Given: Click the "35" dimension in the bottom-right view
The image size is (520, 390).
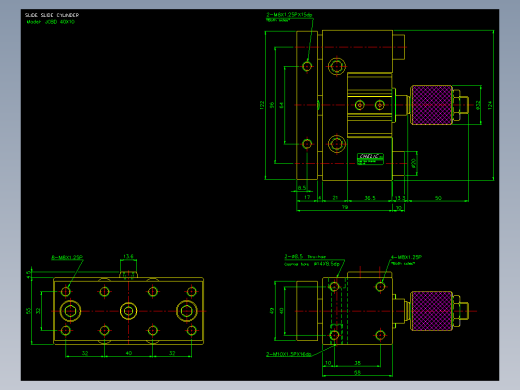Looking at the screenshot, I should pyautogui.click(x=357, y=363).
